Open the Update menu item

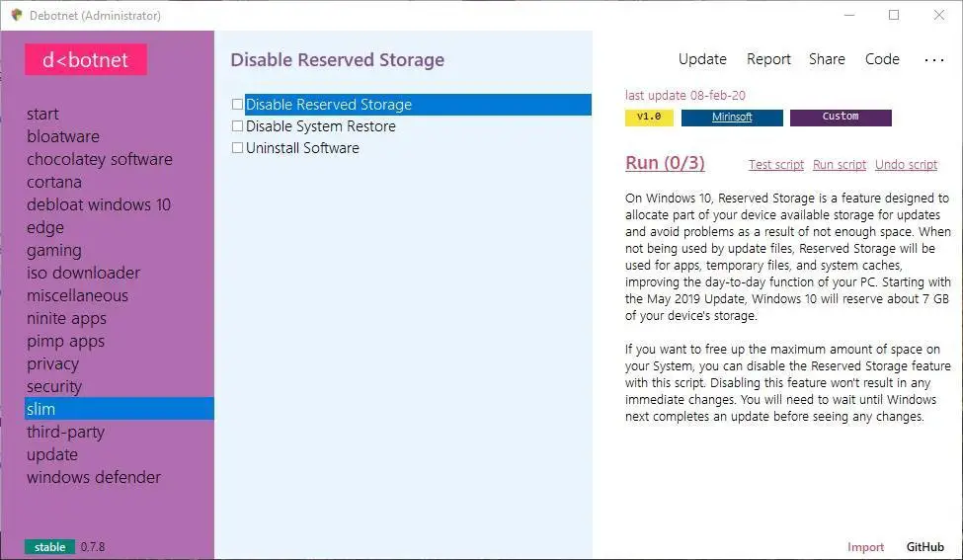click(702, 59)
